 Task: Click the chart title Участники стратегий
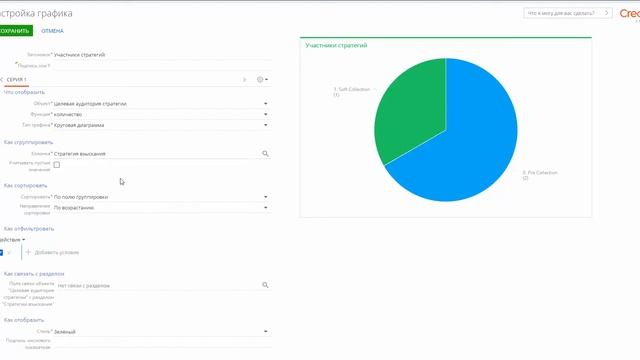tap(336, 45)
